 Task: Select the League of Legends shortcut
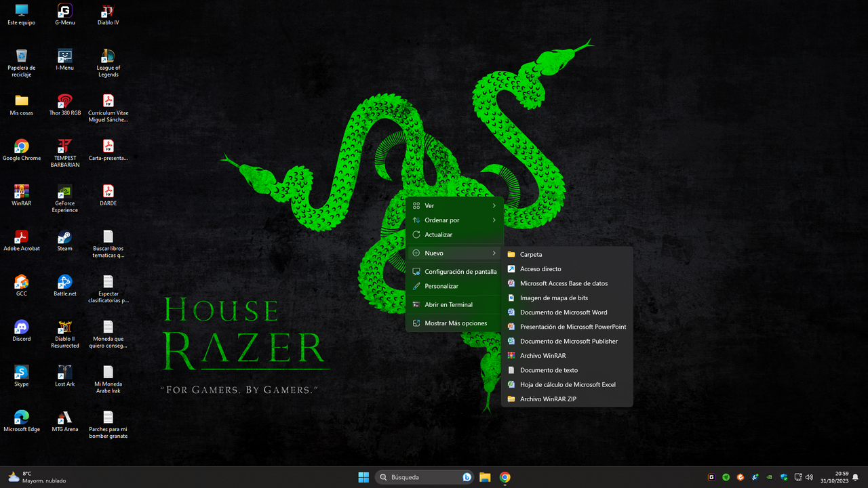point(108,62)
